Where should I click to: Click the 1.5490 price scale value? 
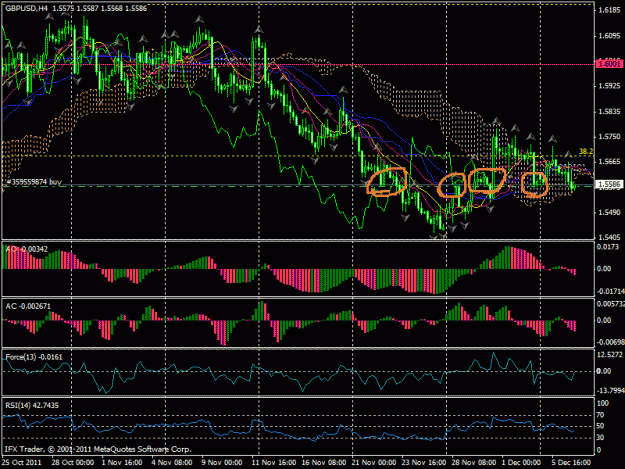click(609, 212)
